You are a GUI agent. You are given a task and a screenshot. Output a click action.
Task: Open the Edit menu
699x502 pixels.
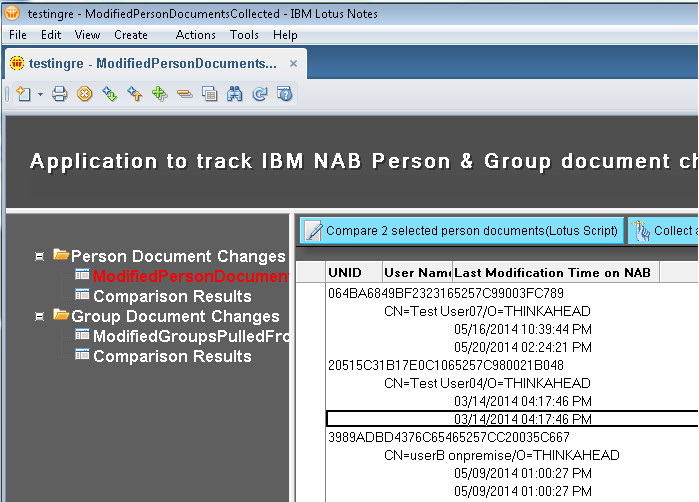click(x=51, y=35)
